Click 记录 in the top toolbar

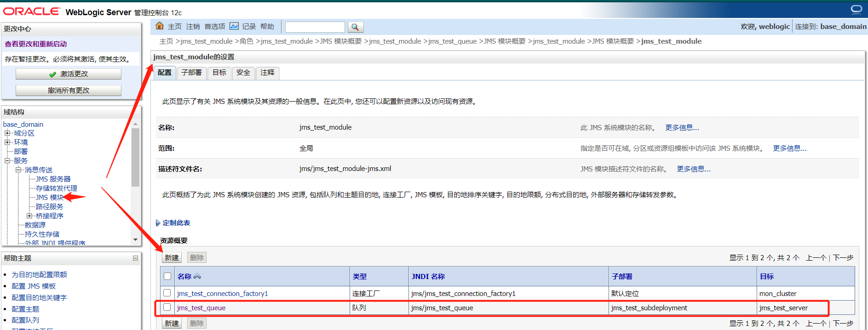[249, 27]
